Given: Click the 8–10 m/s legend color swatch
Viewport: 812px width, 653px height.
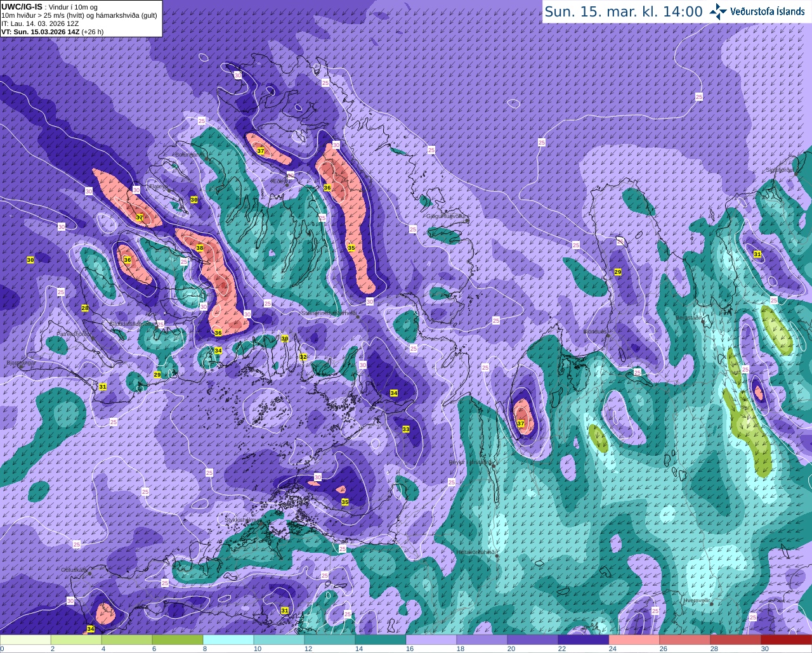Looking at the screenshot, I should (228, 639).
